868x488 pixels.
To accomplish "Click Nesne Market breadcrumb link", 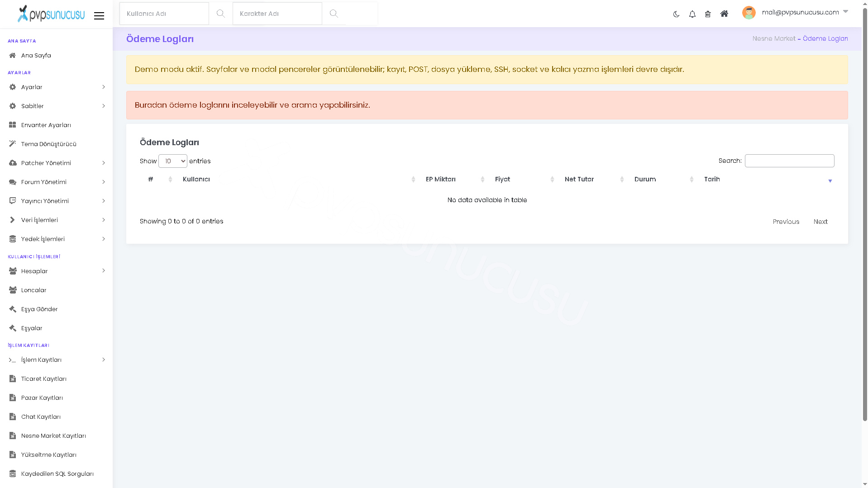I will coord(773,38).
